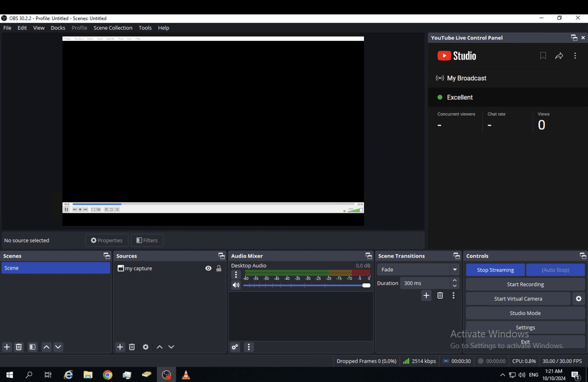Enable Studio Mode
The width and height of the screenshot is (588, 382).
click(x=525, y=313)
